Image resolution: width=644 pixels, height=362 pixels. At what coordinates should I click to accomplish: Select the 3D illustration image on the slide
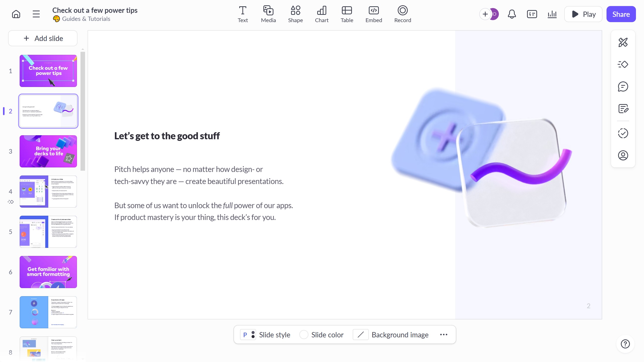[482, 158]
